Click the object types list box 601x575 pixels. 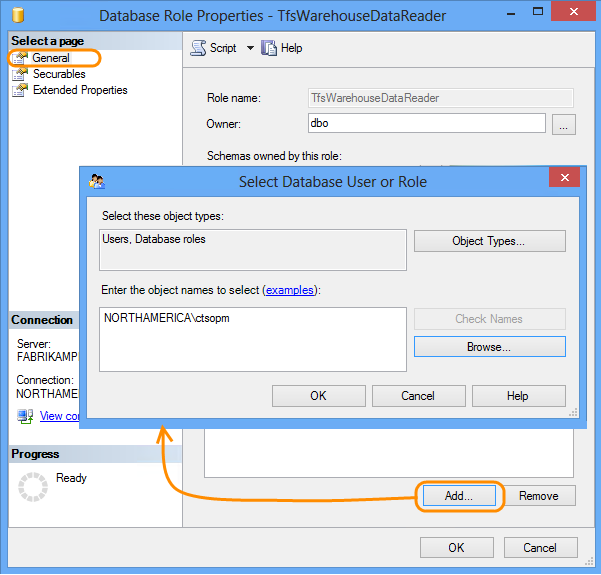pyautogui.click(x=253, y=250)
